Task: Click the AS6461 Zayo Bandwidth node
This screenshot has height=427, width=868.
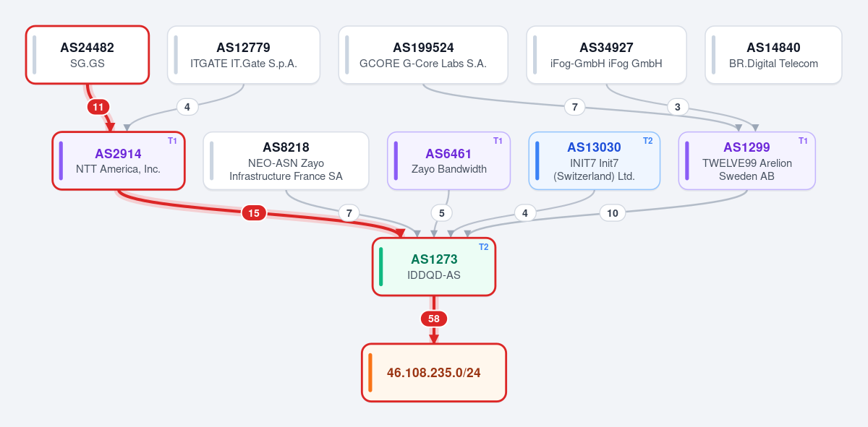Action: (449, 161)
